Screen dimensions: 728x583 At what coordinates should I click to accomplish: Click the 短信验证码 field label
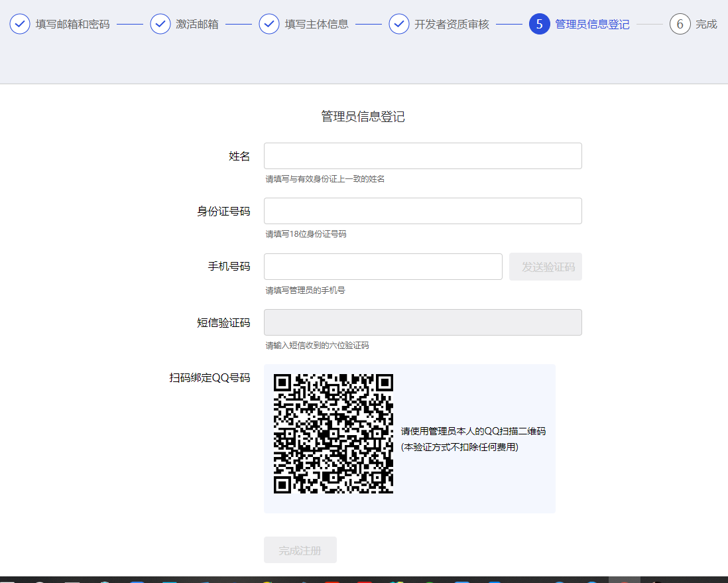(x=224, y=323)
